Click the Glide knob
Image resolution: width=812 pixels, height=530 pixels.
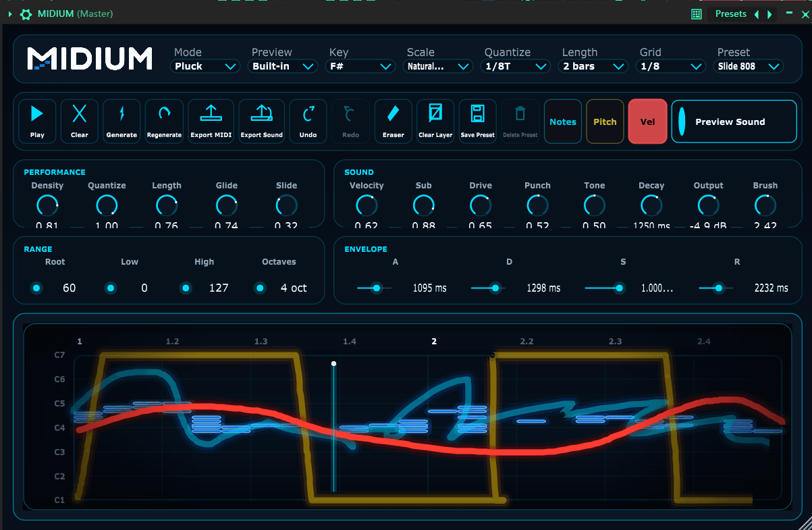pos(227,205)
